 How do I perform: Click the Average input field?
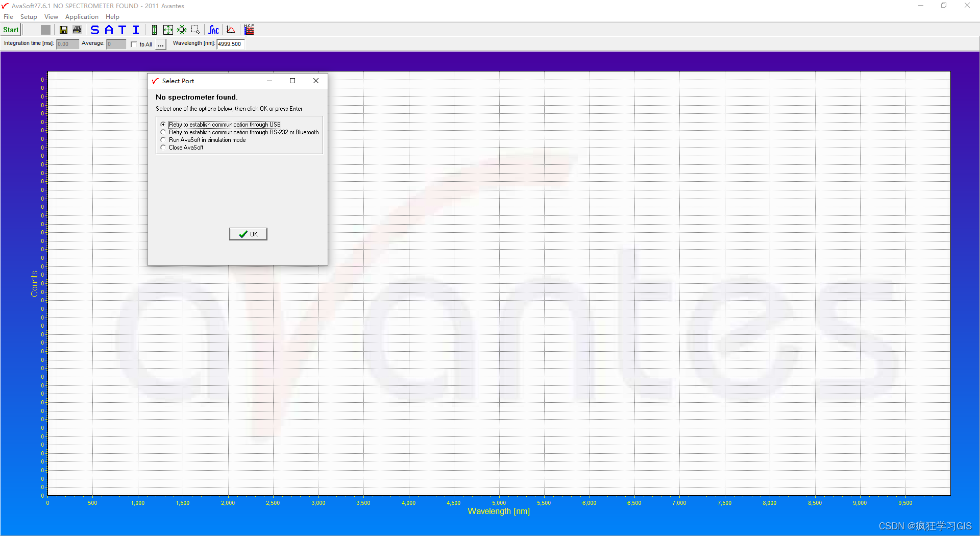(116, 44)
